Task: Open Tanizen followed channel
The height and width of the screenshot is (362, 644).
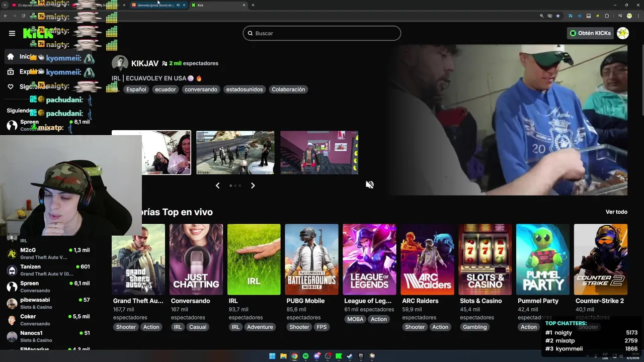Action: tap(48, 270)
